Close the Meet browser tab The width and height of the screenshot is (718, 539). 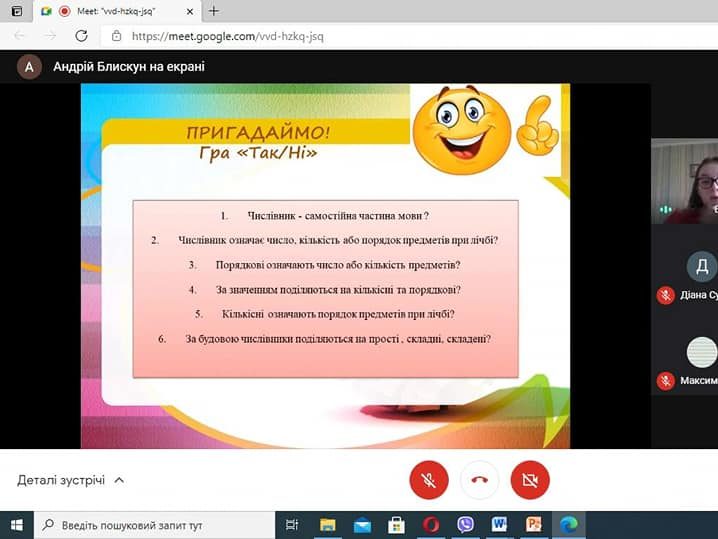[188, 11]
